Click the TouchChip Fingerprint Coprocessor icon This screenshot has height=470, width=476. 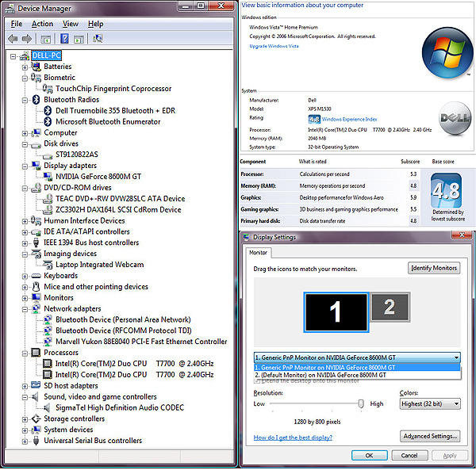(48, 89)
